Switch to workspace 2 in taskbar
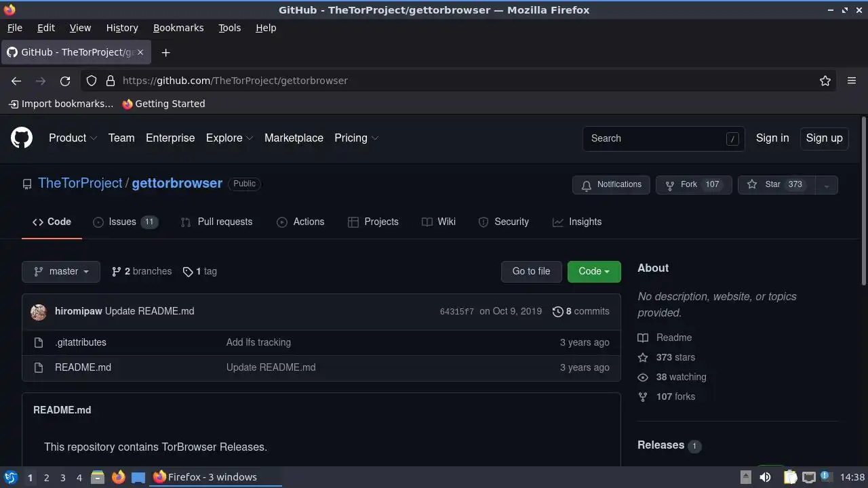Viewport: 868px width, 488px height. click(x=46, y=477)
